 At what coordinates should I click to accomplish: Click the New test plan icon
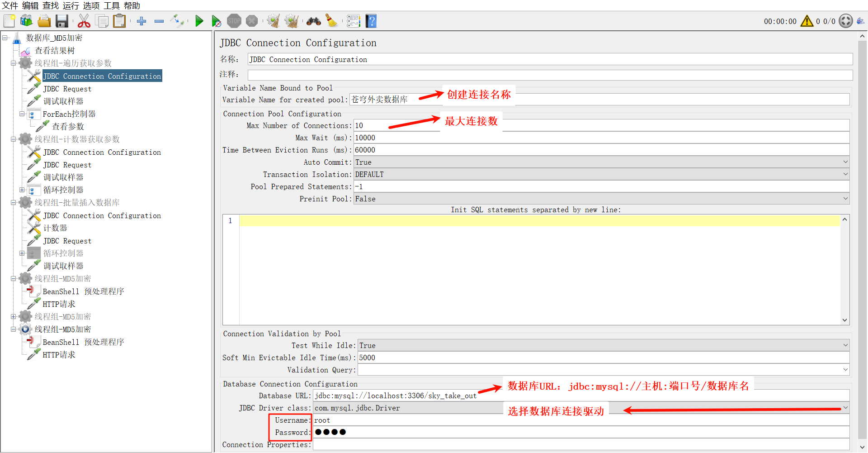pyautogui.click(x=9, y=21)
